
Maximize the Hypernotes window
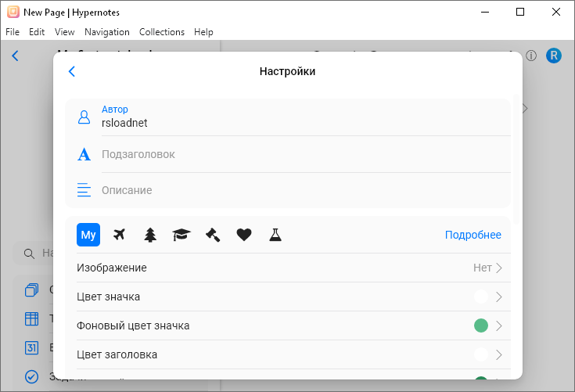pyautogui.click(x=520, y=12)
